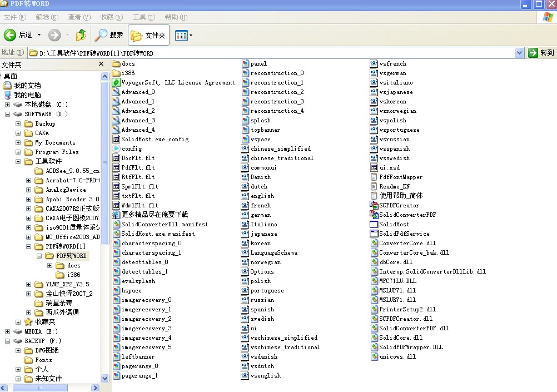Screen dimensions: 557x392
Task: Click the address bar path field
Action: pos(272,53)
